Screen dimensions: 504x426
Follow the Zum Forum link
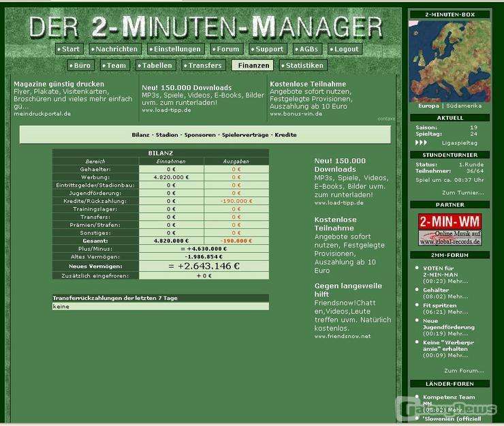(464, 371)
